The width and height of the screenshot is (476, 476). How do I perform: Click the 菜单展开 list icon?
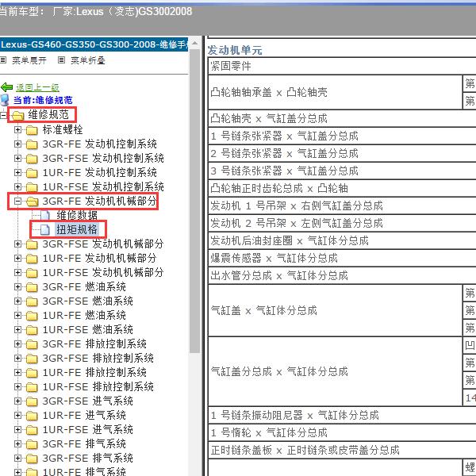click(x=3, y=60)
